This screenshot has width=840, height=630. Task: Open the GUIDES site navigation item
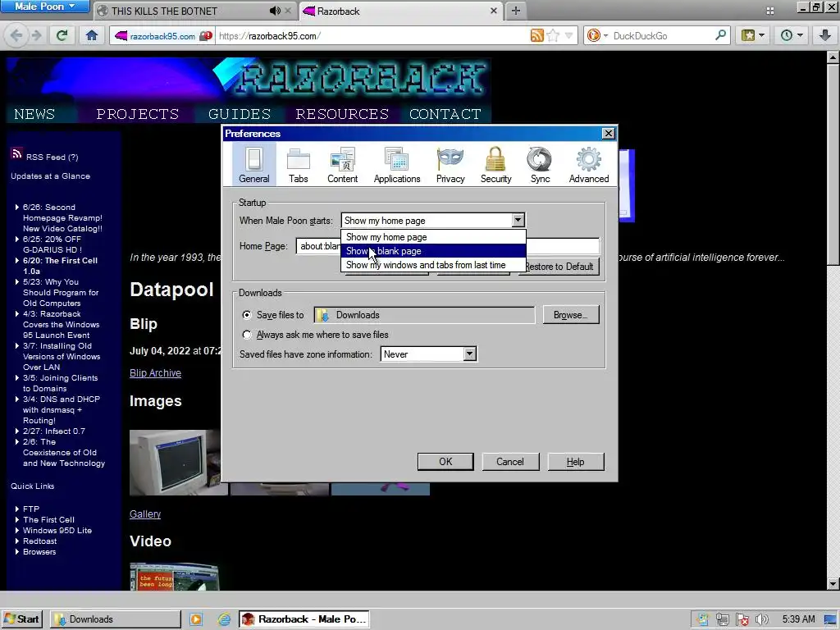coord(240,114)
